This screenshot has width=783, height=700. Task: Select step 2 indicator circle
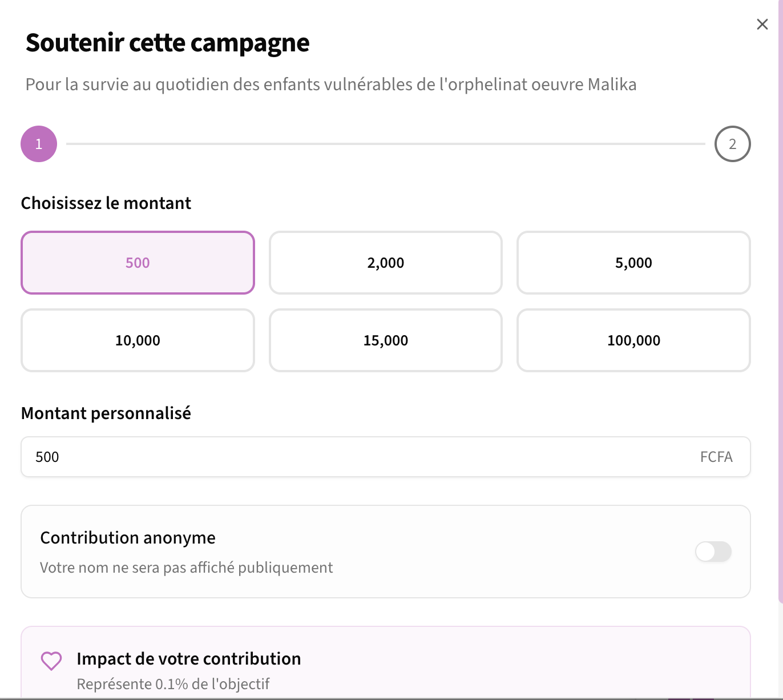[x=732, y=144]
